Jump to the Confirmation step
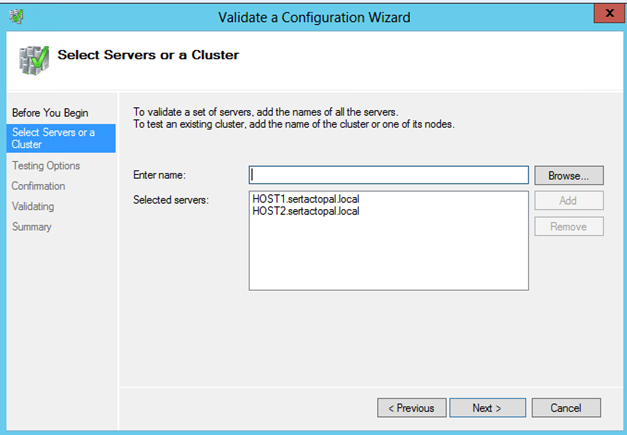627x435 pixels. tap(38, 186)
